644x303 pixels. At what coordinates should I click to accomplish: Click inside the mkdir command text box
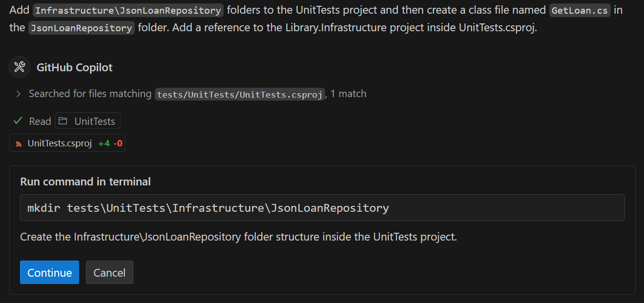click(322, 208)
